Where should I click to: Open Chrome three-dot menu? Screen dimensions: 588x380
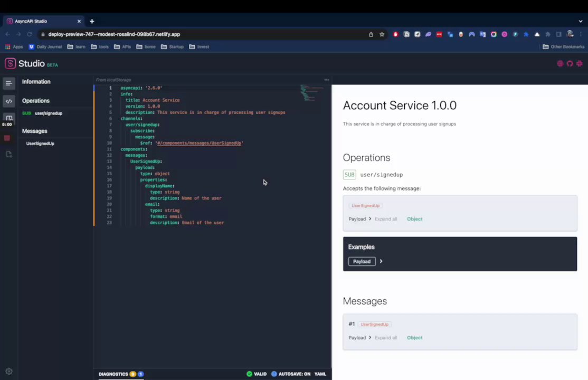(581, 34)
